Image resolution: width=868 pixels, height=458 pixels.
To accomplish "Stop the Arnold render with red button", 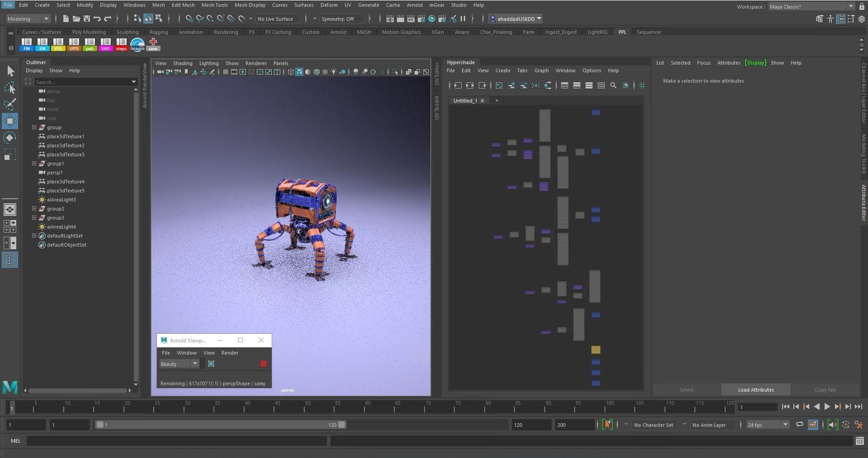I will coord(264,364).
